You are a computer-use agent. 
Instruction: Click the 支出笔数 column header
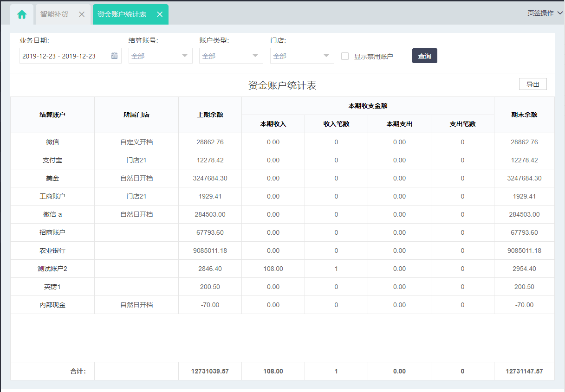pyautogui.click(x=463, y=124)
